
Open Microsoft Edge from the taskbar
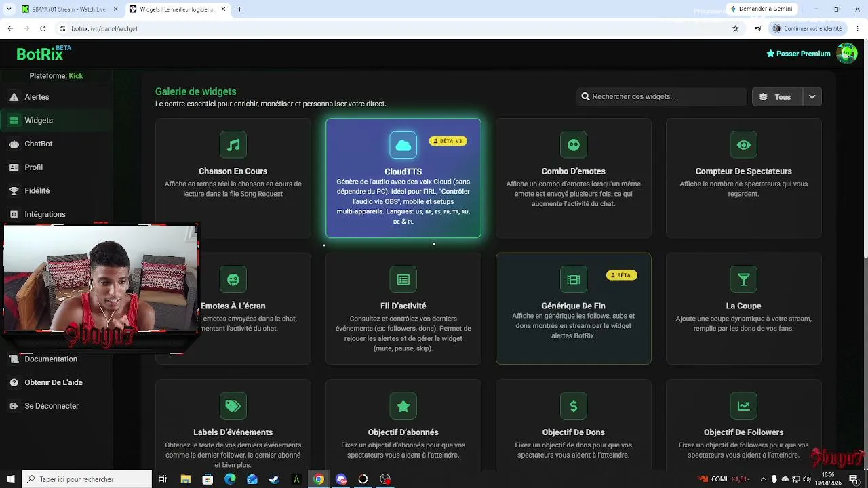230,479
